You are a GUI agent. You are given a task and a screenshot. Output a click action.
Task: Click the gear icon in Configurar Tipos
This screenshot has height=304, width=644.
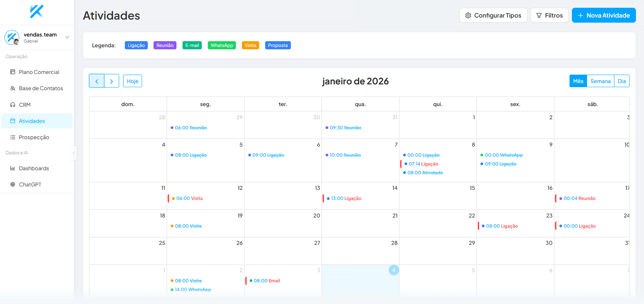coord(468,16)
